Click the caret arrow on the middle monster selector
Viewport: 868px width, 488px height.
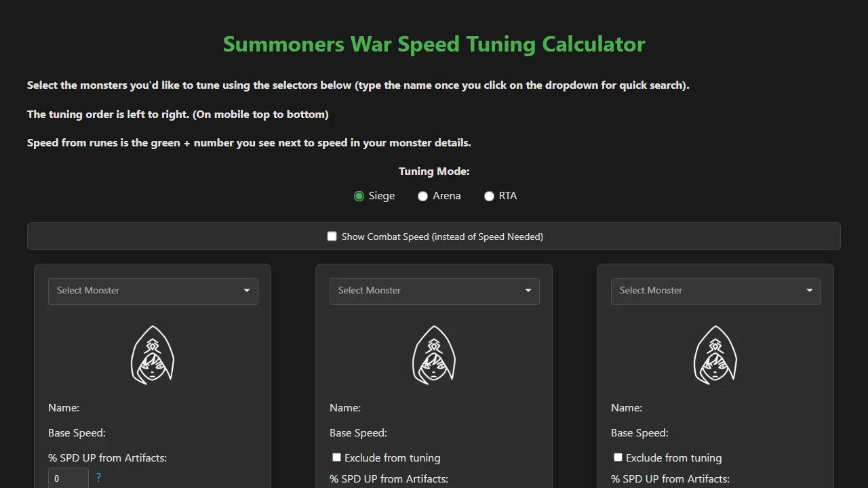tap(528, 291)
